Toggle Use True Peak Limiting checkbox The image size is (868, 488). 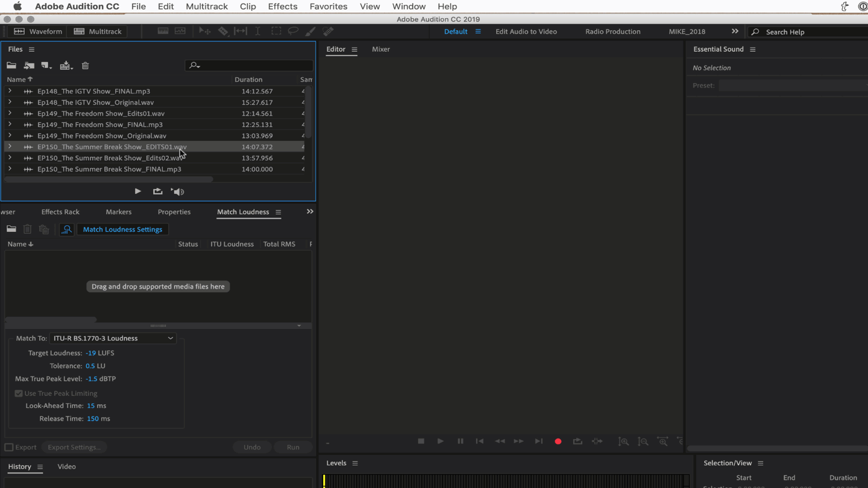[x=19, y=393]
